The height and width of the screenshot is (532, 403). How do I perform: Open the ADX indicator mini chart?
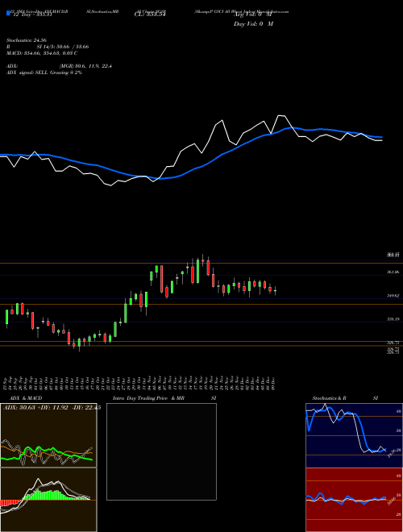point(48,435)
